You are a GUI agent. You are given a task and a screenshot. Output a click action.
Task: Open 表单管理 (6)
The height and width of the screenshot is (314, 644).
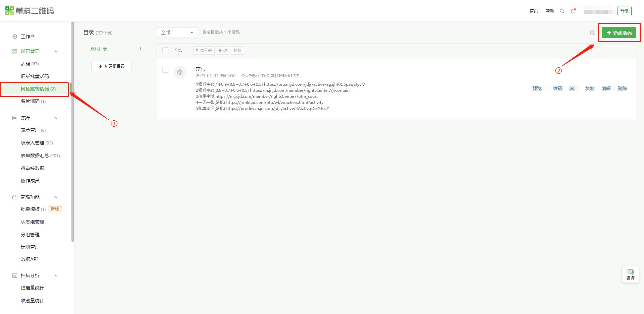33,130
